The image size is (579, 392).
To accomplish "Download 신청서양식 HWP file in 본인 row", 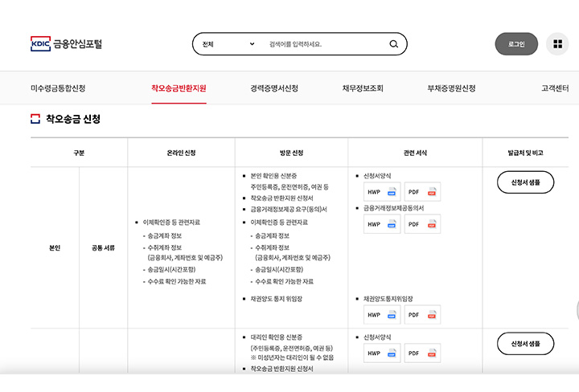I will pyautogui.click(x=382, y=192).
